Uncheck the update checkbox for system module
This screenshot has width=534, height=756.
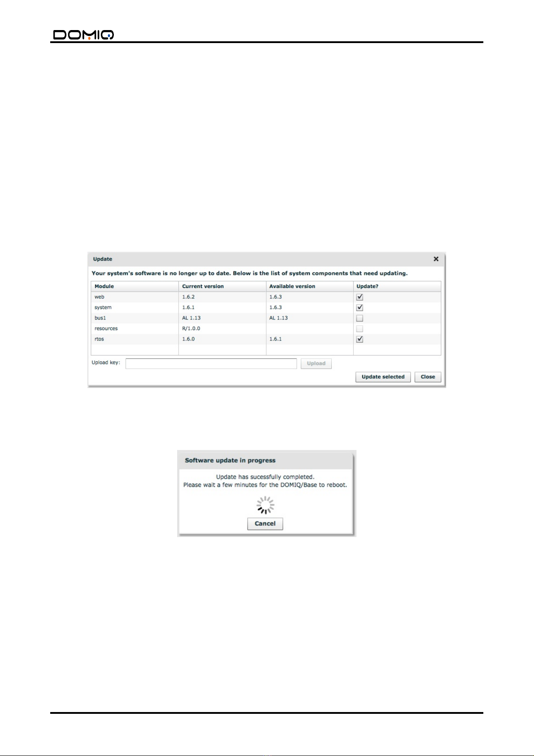pyautogui.click(x=360, y=308)
